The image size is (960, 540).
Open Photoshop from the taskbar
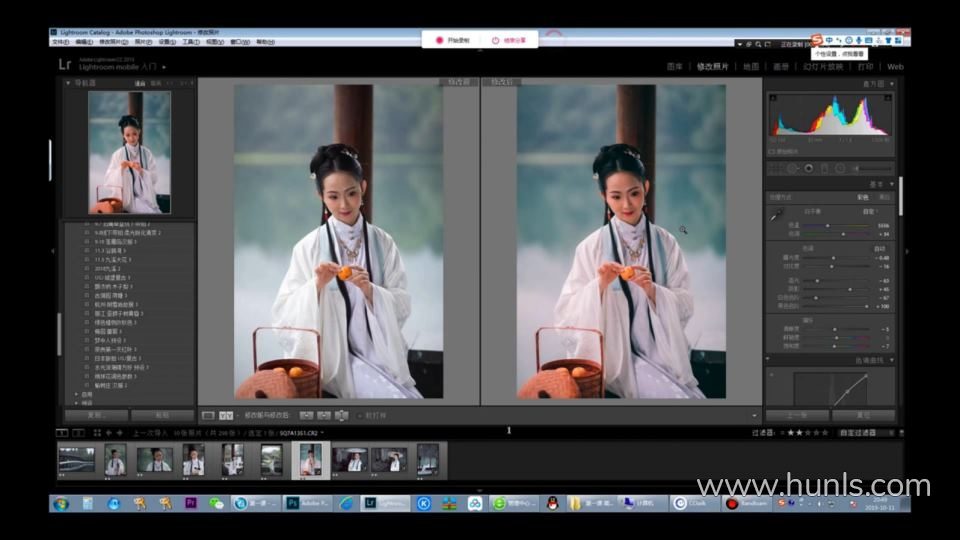click(309, 503)
